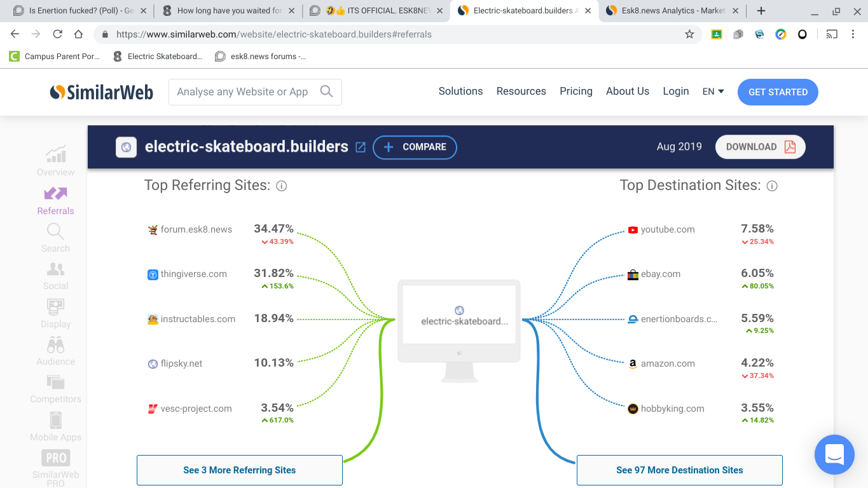Go to Search sidebar section
Image resolution: width=868 pixels, height=488 pixels.
coord(56,238)
